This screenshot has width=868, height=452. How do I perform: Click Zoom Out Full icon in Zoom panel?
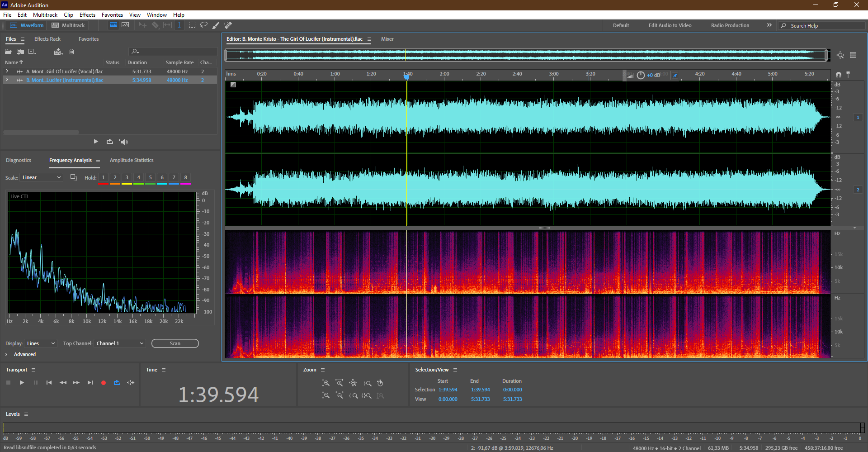[x=353, y=383]
